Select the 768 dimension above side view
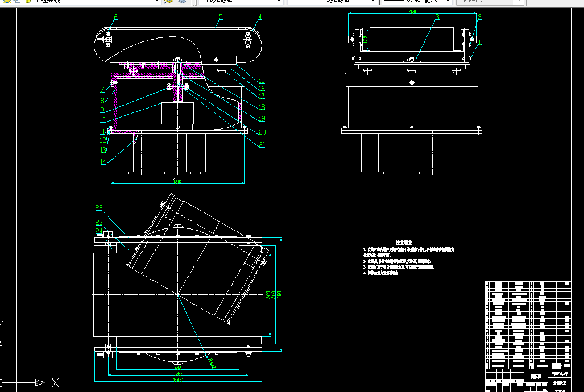584x392 pixels. [x=412, y=11]
